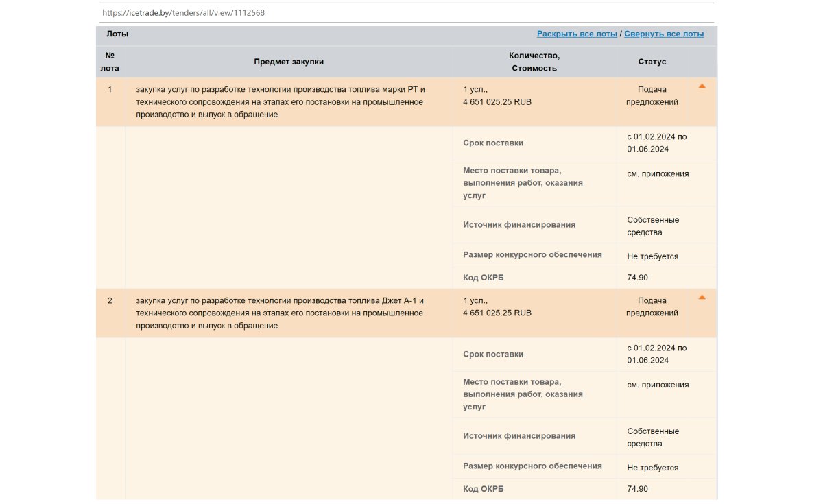Select the lot 2 description about топлива Джет А-1

coord(281,313)
